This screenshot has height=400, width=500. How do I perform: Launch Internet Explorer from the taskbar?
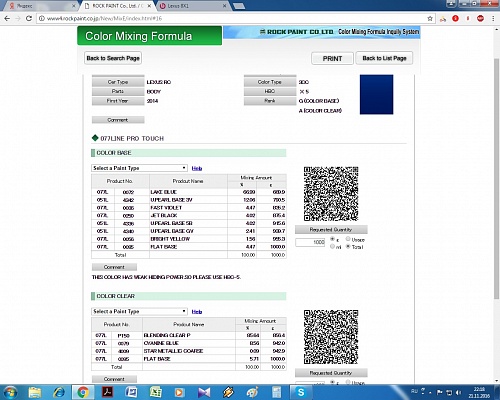[x=59, y=392]
